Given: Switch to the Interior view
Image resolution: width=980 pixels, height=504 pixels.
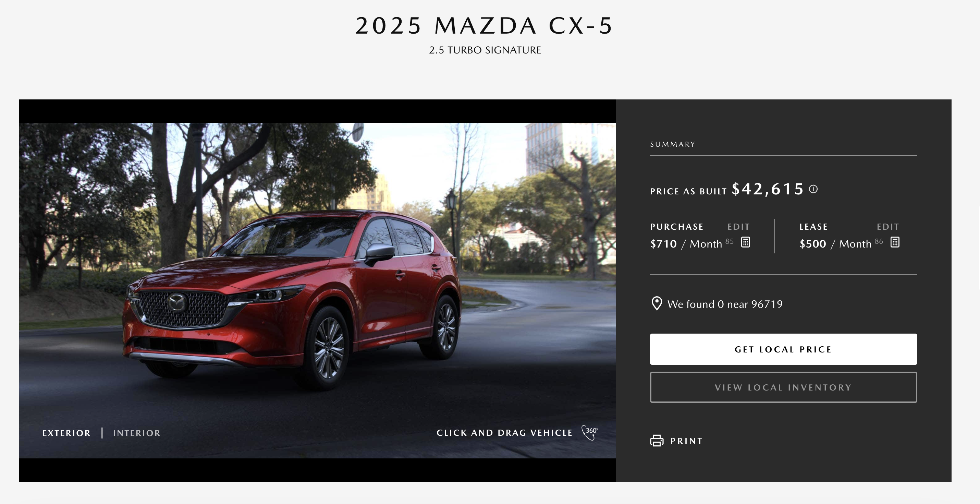Looking at the screenshot, I should click(137, 433).
